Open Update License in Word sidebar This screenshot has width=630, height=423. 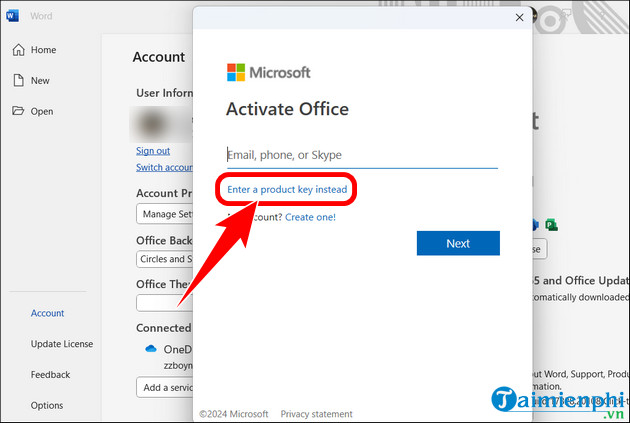pyautogui.click(x=62, y=344)
